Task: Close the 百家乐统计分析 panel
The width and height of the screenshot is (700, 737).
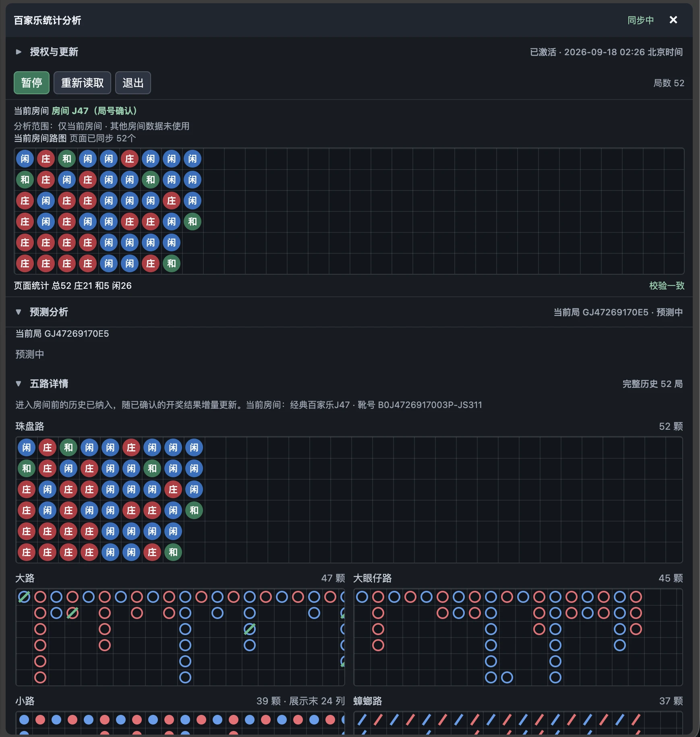Action: [x=673, y=20]
